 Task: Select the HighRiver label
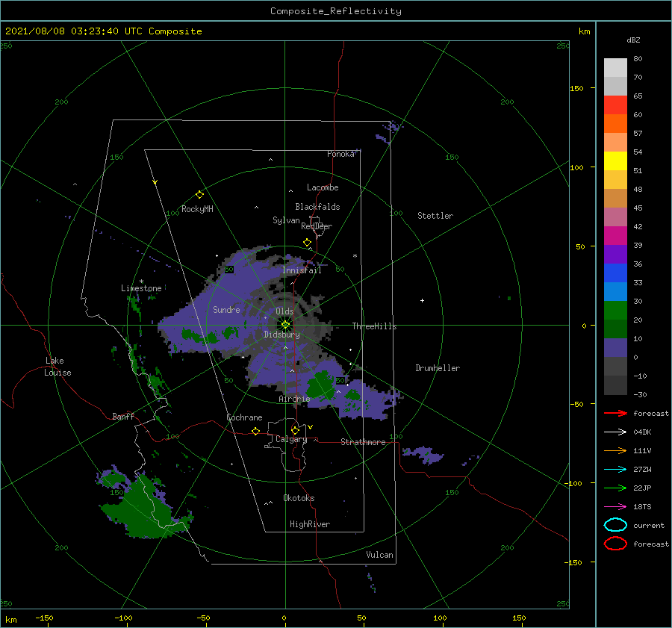coord(310,524)
